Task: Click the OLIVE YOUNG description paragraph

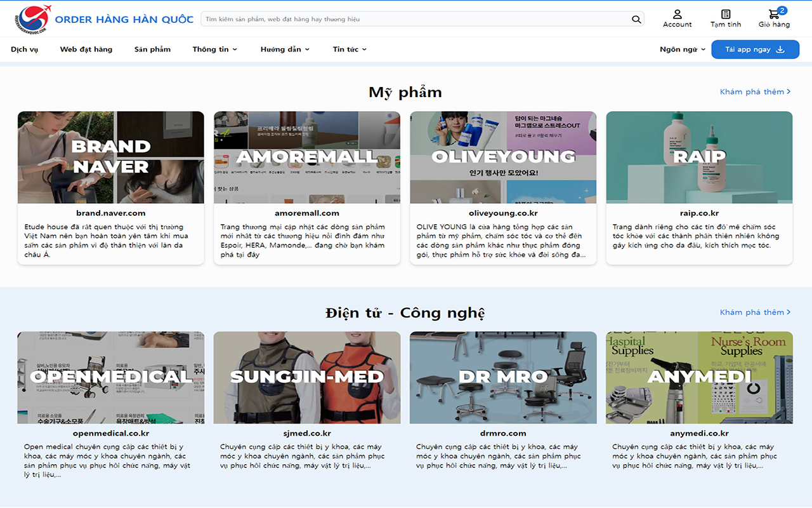Action: 501,241
